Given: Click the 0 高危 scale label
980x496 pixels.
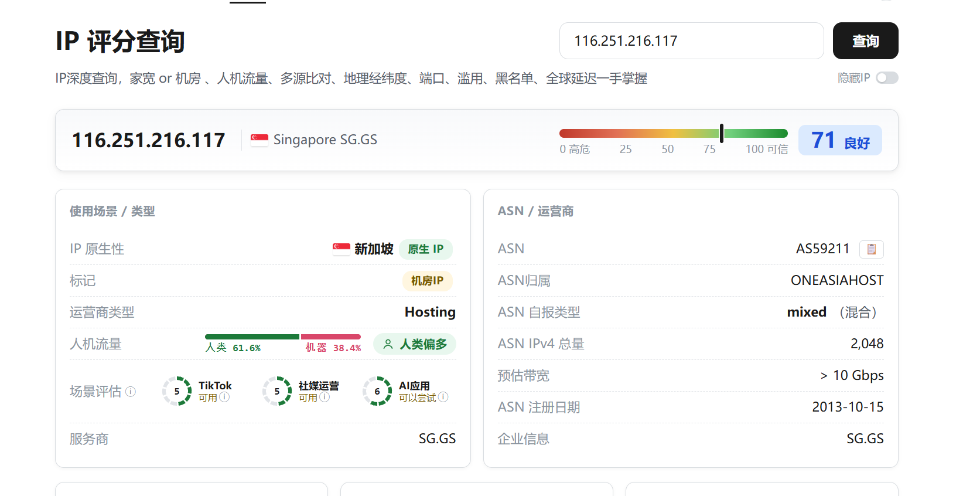Looking at the screenshot, I should pyautogui.click(x=575, y=149).
